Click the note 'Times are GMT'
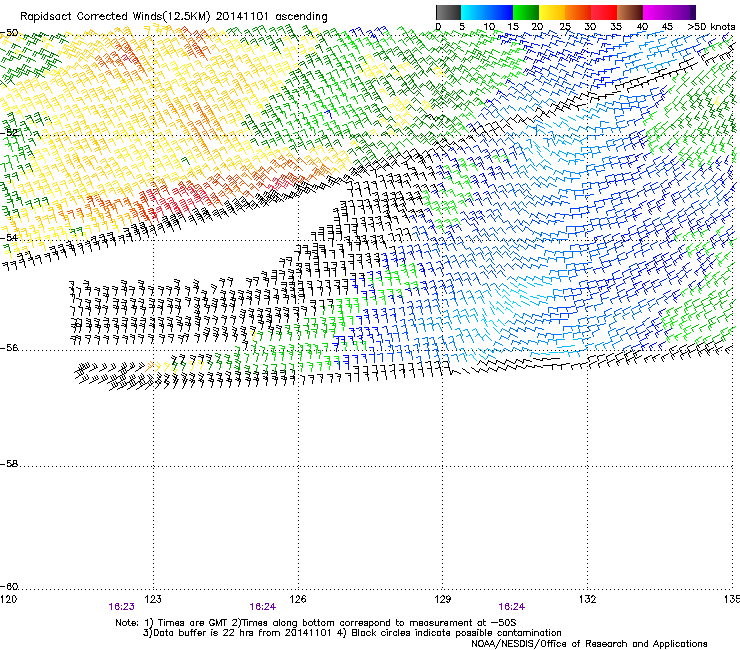 pyautogui.click(x=191, y=623)
